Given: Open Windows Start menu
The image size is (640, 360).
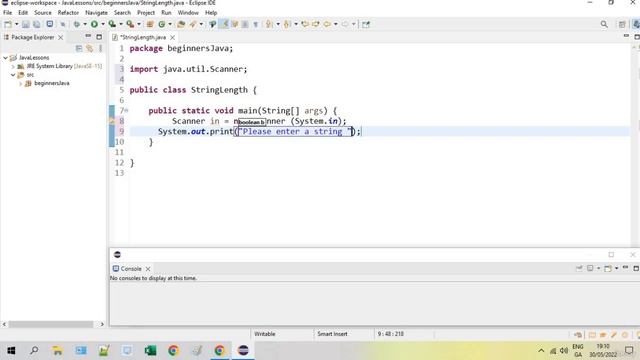Looking at the screenshot, I should [x=11, y=351].
